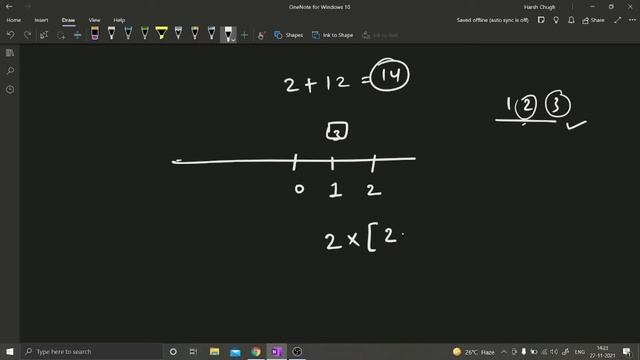
Task: Choose the Lasso Select tool
Action: (x=61, y=35)
